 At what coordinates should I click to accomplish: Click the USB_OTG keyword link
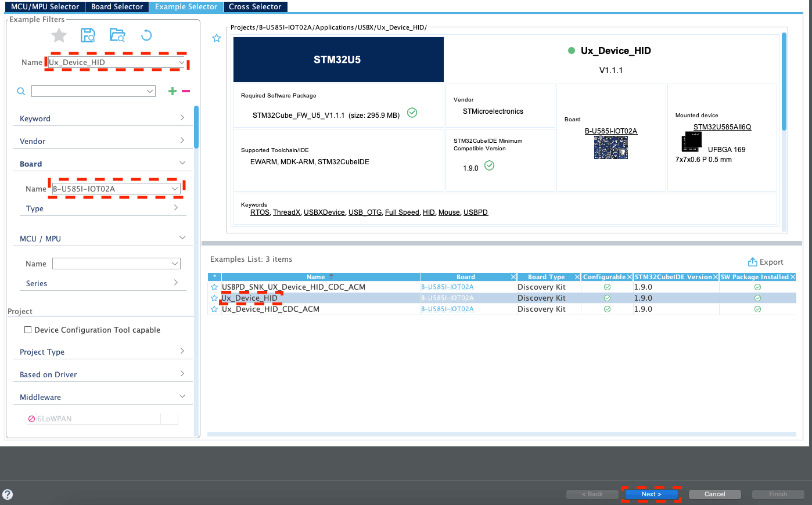click(365, 212)
